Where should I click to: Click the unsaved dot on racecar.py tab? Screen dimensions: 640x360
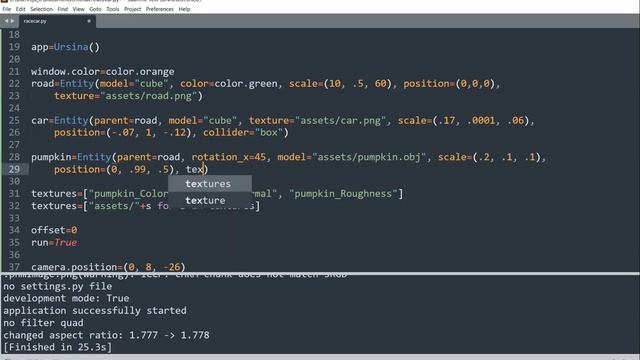(x=89, y=21)
